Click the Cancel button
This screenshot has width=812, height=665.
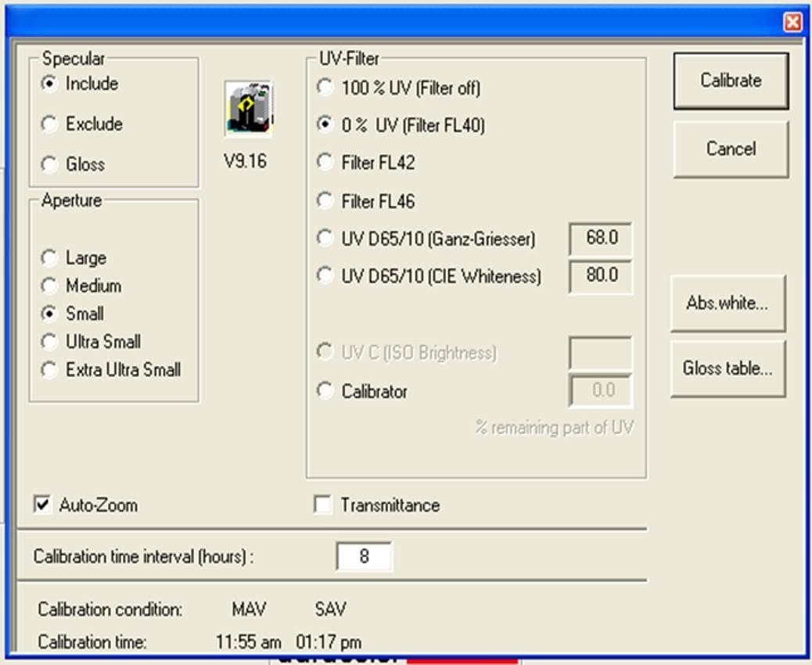731,149
